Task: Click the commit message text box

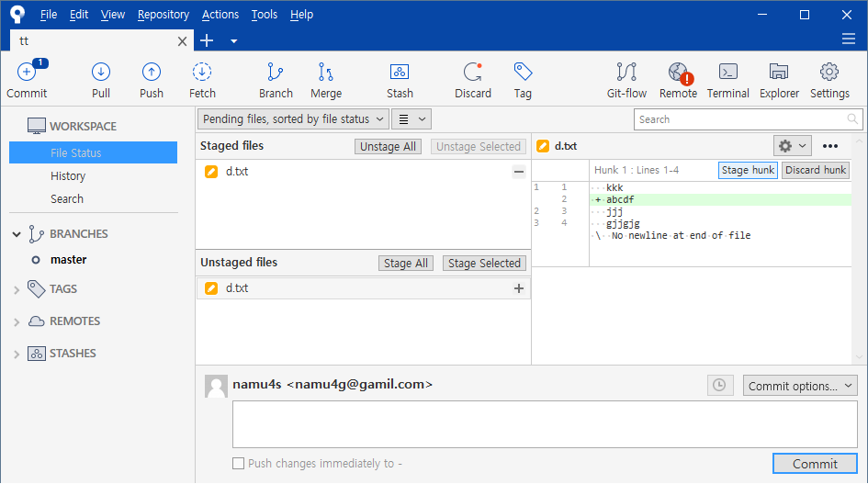Action: 544,423
